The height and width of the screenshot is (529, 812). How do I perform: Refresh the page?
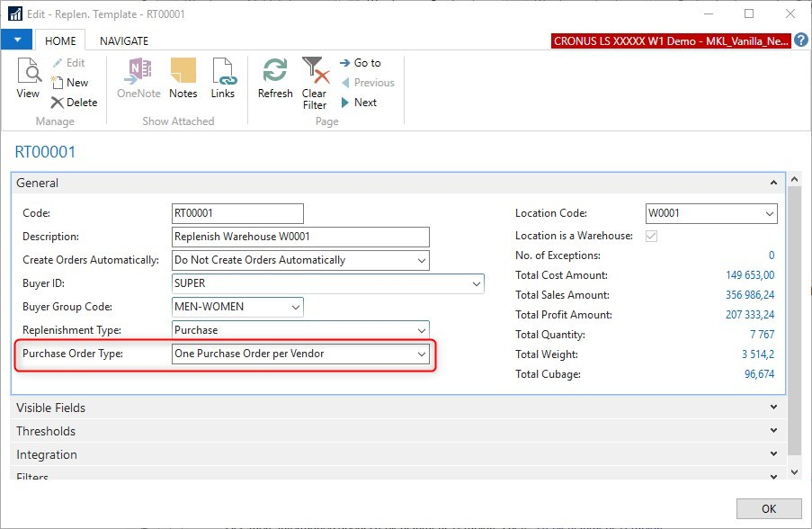275,79
